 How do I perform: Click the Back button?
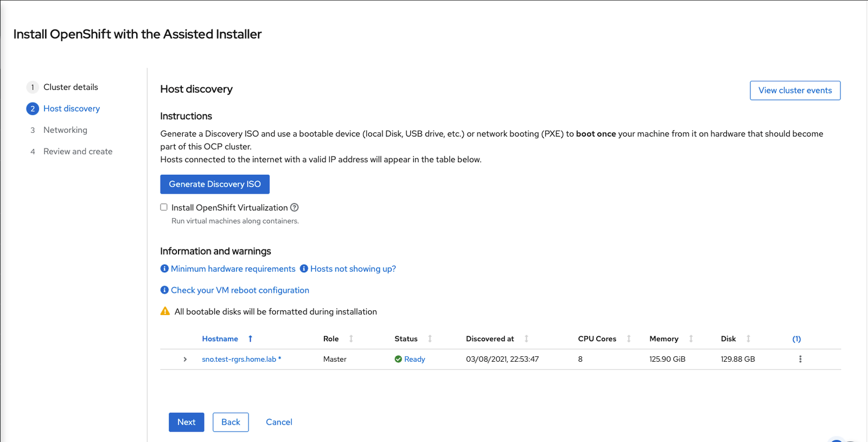pyautogui.click(x=231, y=422)
